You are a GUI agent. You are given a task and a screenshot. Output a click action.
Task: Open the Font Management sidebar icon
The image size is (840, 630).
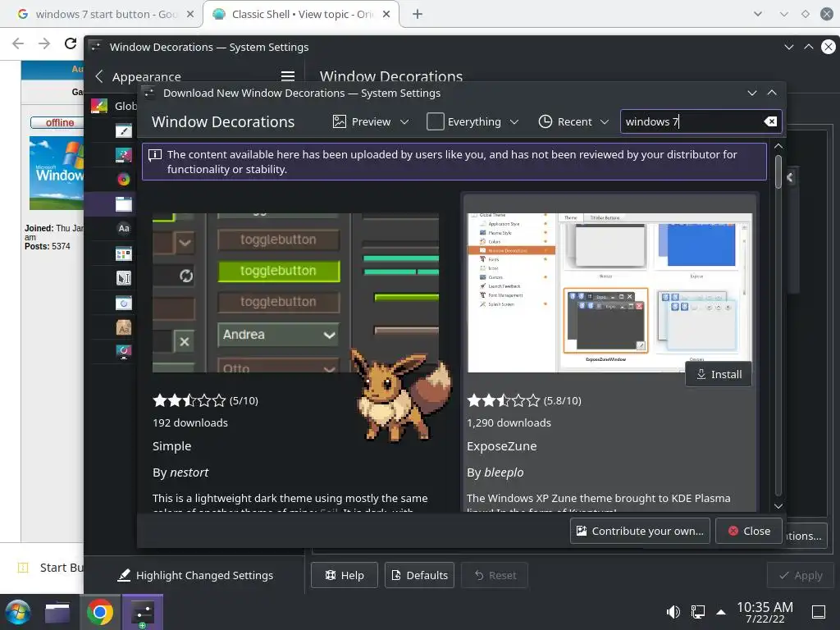(x=123, y=327)
